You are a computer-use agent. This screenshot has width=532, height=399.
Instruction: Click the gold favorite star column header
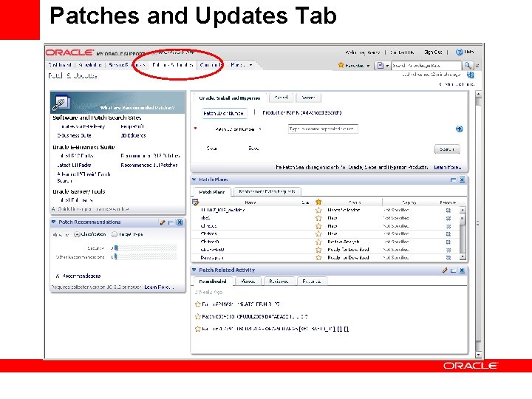coord(318,202)
